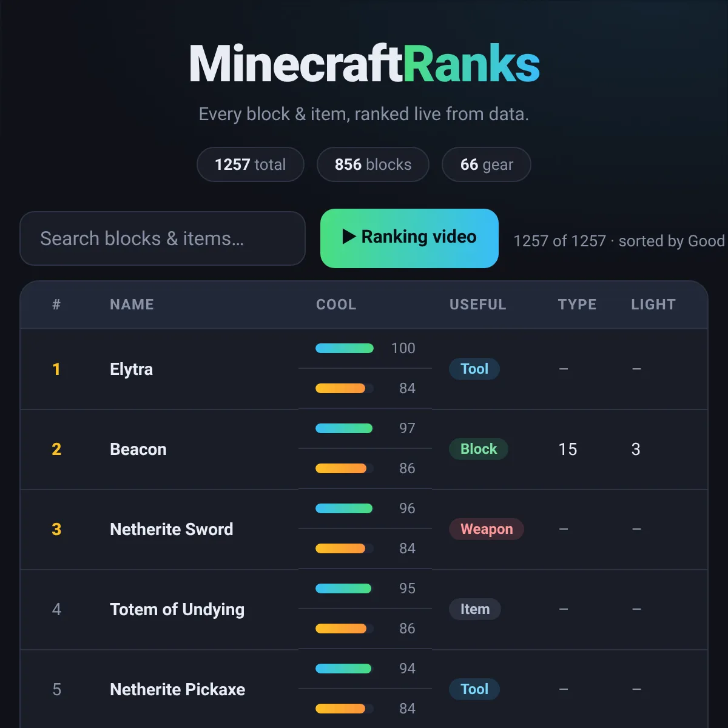The image size is (728, 728).
Task: Sort by the COOL column header
Action: (336, 305)
